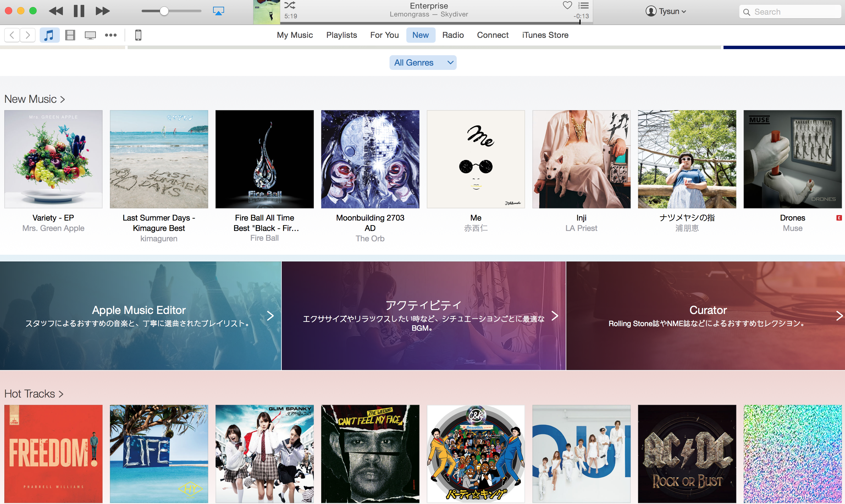
Task: Click the kimaguren artist link
Action: (159, 238)
